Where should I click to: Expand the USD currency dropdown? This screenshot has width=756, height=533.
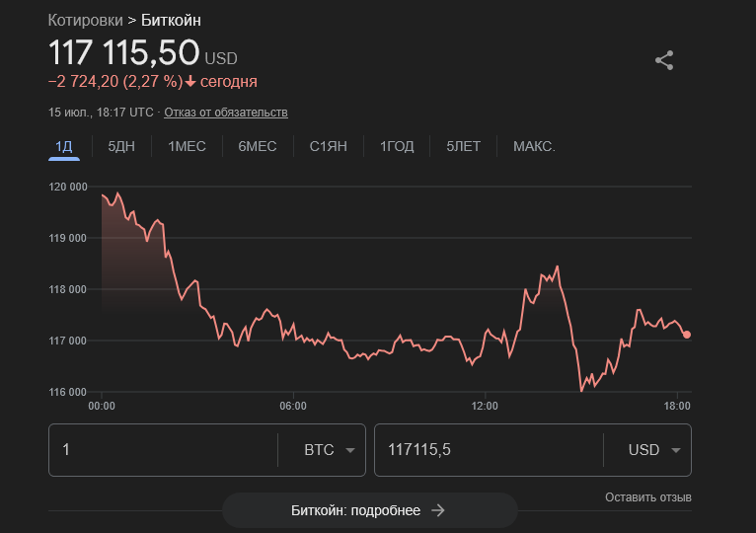coord(653,450)
